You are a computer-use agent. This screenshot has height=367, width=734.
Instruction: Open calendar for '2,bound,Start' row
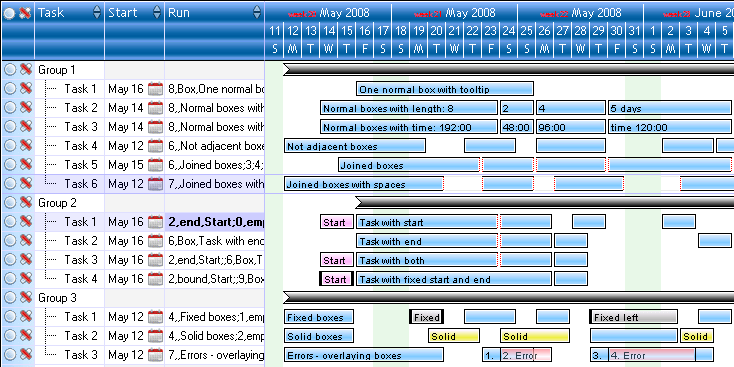pyautogui.click(x=155, y=279)
